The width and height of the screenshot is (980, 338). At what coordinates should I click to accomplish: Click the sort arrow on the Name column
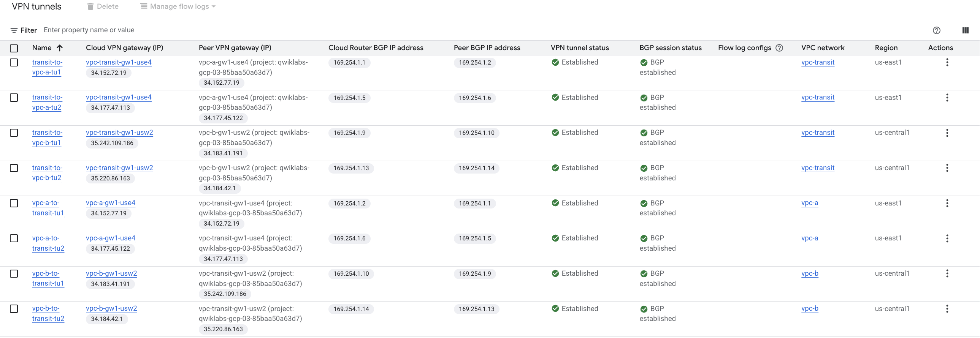point(60,48)
